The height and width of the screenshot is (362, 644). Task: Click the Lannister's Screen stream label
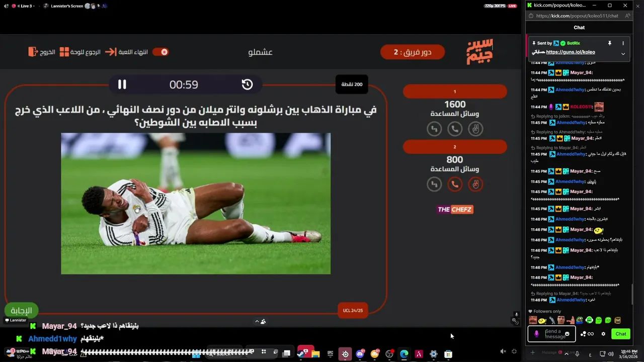[67, 6]
